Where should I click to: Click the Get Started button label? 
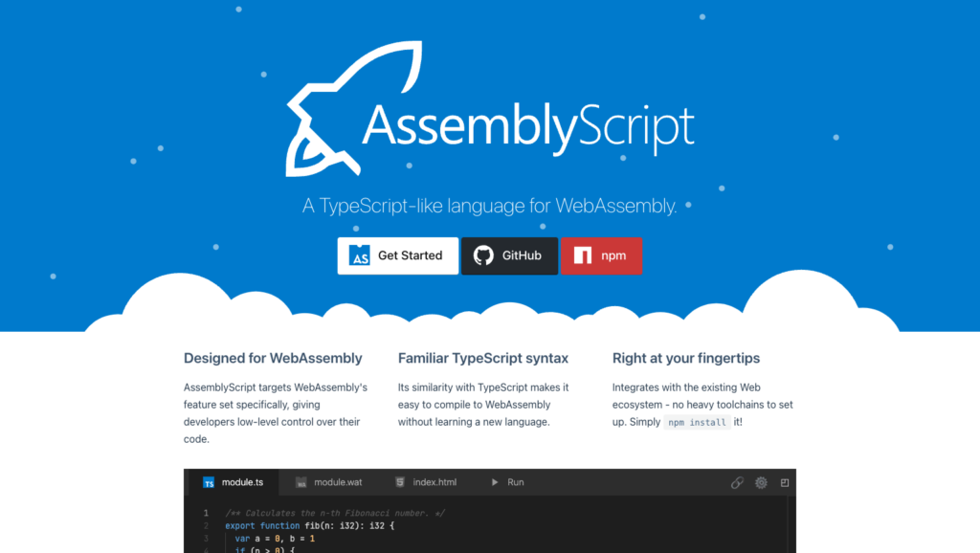[x=410, y=255]
